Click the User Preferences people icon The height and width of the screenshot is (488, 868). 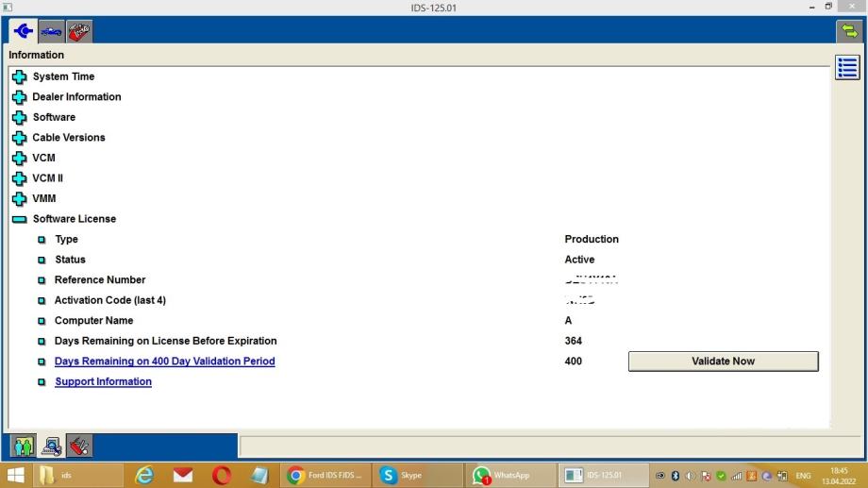tap(24, 446)
